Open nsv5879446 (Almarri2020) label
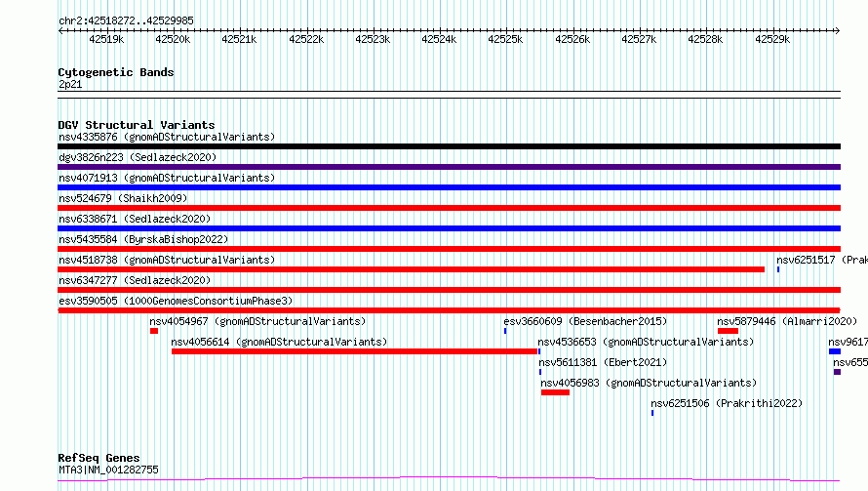 coord(787,321)
